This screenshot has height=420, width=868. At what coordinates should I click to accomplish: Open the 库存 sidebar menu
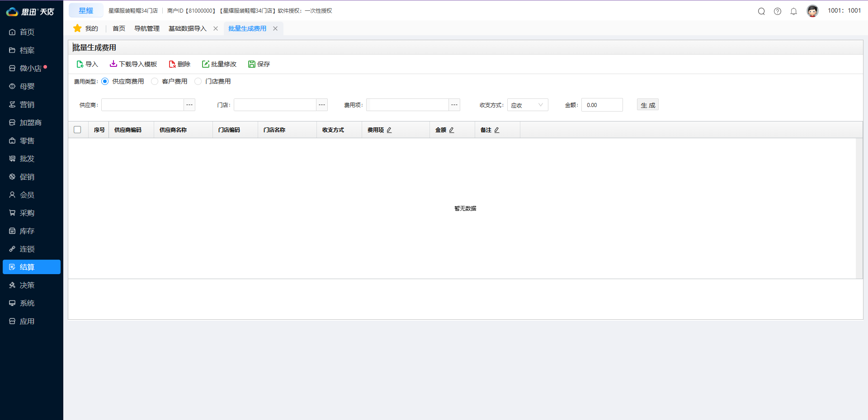pyautogui.click(x=27, y=231)
